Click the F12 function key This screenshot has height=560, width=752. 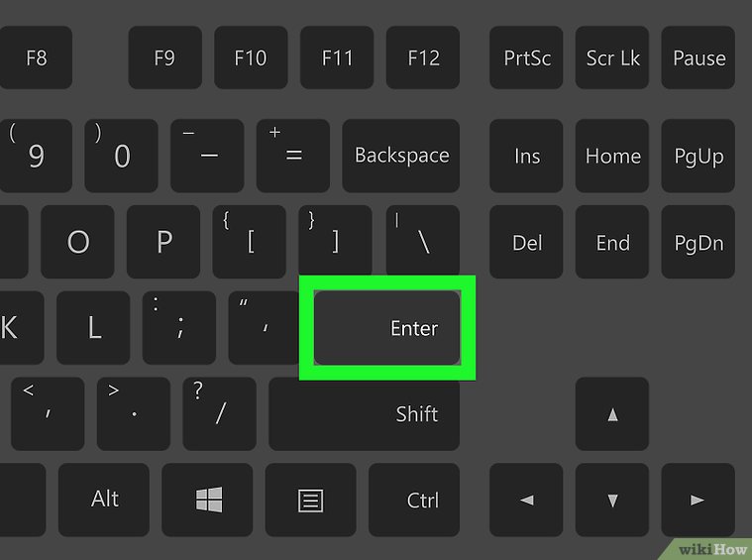coord(423,57)
